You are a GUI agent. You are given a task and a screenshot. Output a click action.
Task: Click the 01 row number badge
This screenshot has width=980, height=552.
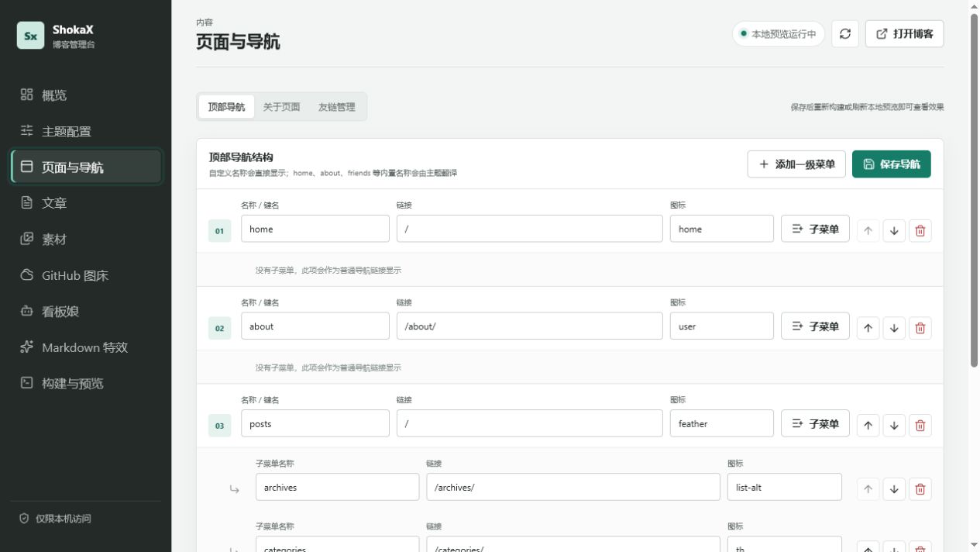tap(219, 231)
